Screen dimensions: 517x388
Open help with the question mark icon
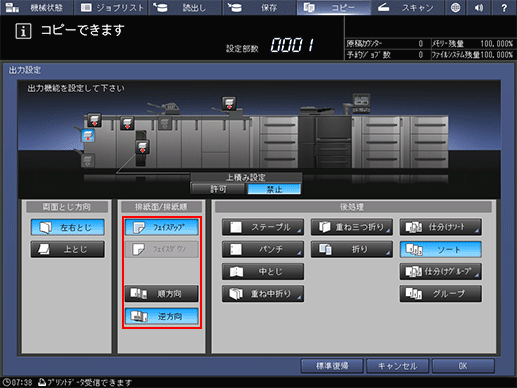[504, 7]
